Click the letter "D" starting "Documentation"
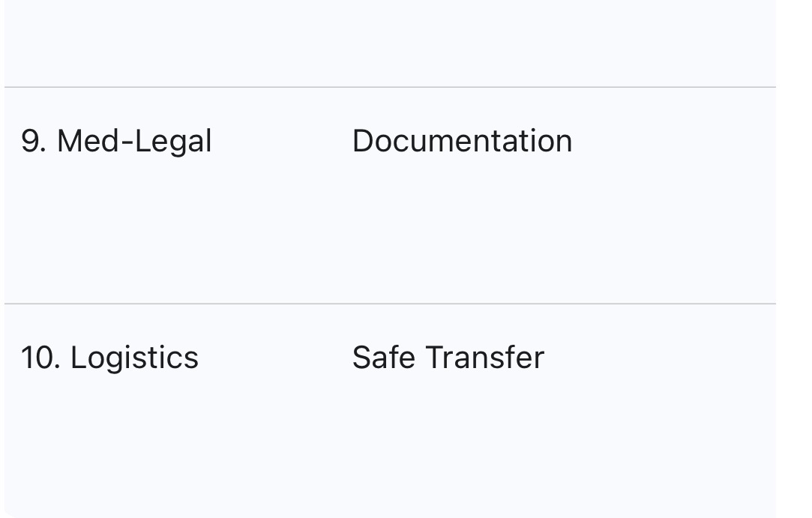 pyautogui.click(x=362, y=142)
